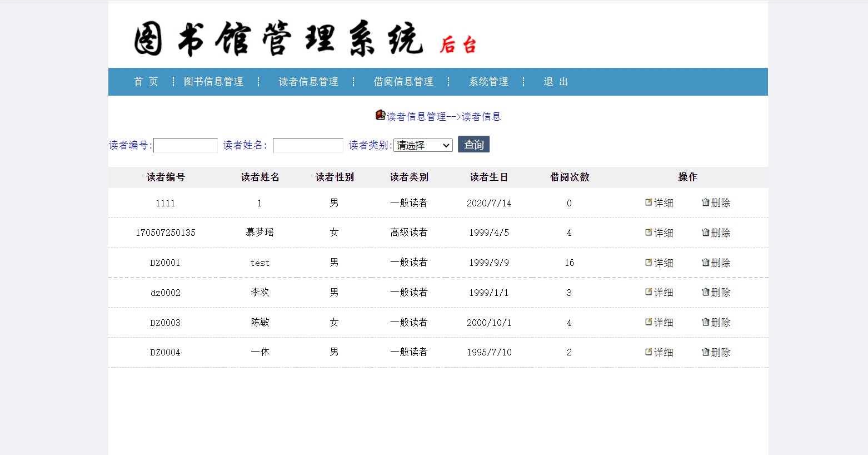Go to the 首页 menu item
The height and width of the screenshot is (455, 868).
pyautogui.click(x=146, y=82)
